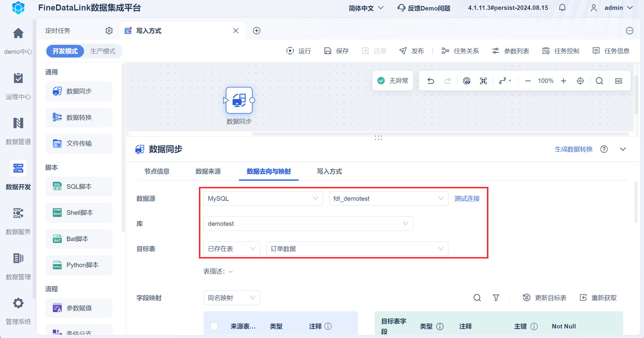
Task: Open 数据服务 sidebar section
Action: [x=18, y=222]
